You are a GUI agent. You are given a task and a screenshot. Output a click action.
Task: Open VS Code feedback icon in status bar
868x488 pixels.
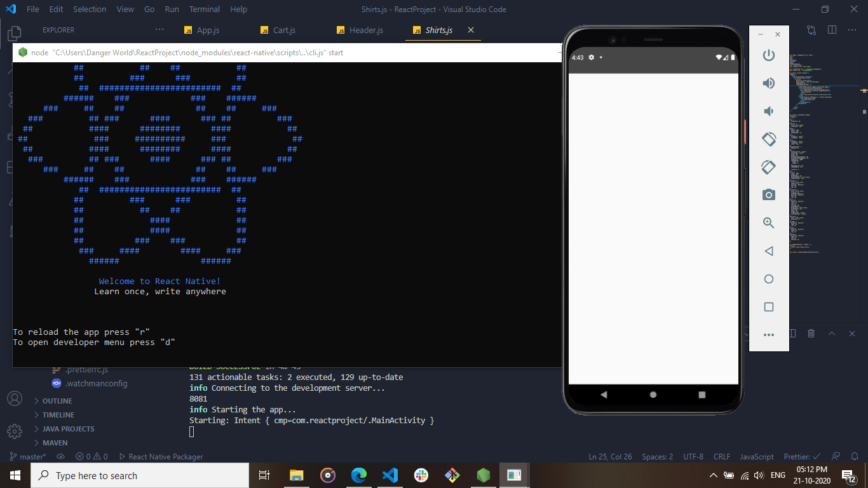pyautogui.click(x=836, y=456)
